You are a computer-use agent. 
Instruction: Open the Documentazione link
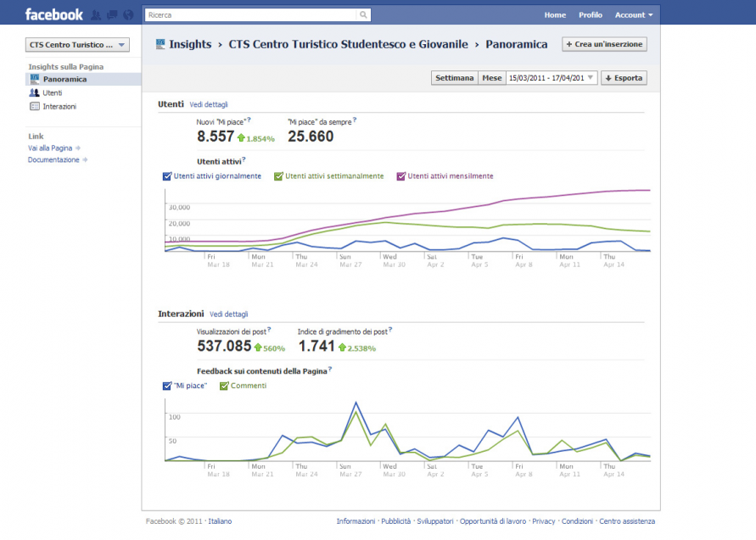pyautogui.click(x=53, y=159)
